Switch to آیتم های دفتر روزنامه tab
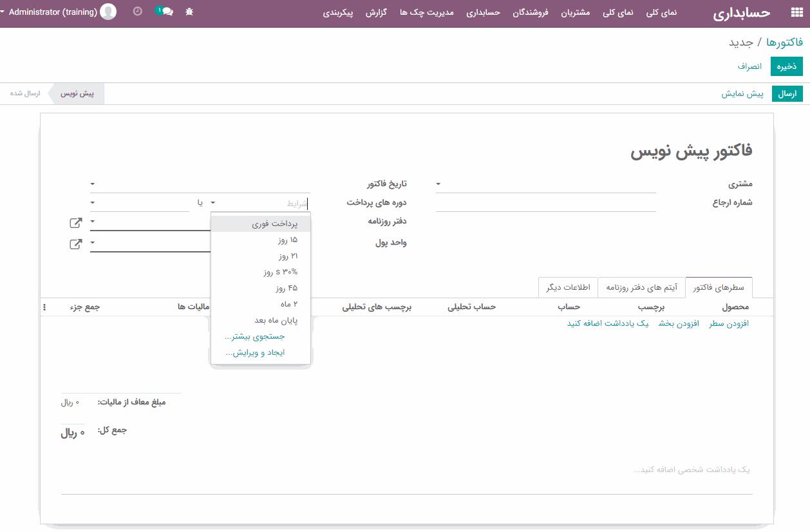 click(x=641, y=287)
